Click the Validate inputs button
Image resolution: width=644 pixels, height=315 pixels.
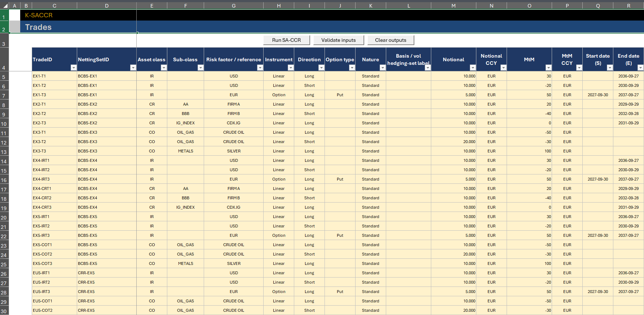[338, 40]
